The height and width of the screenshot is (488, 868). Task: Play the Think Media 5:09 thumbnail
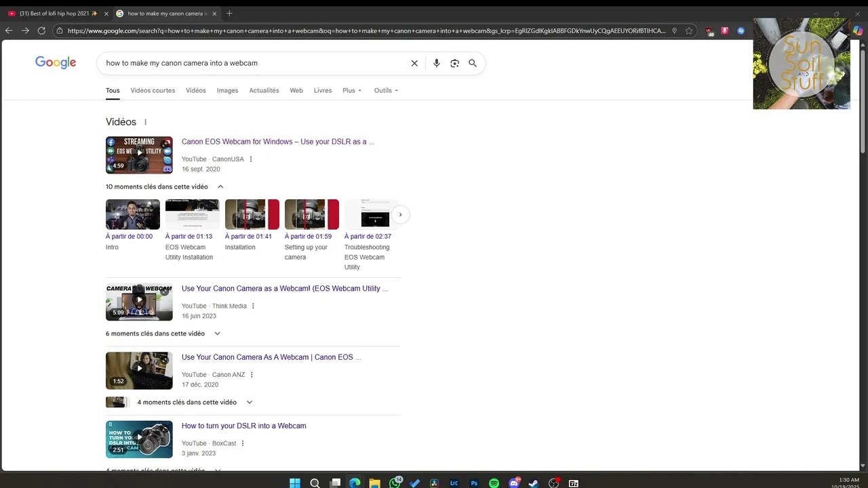139,302
